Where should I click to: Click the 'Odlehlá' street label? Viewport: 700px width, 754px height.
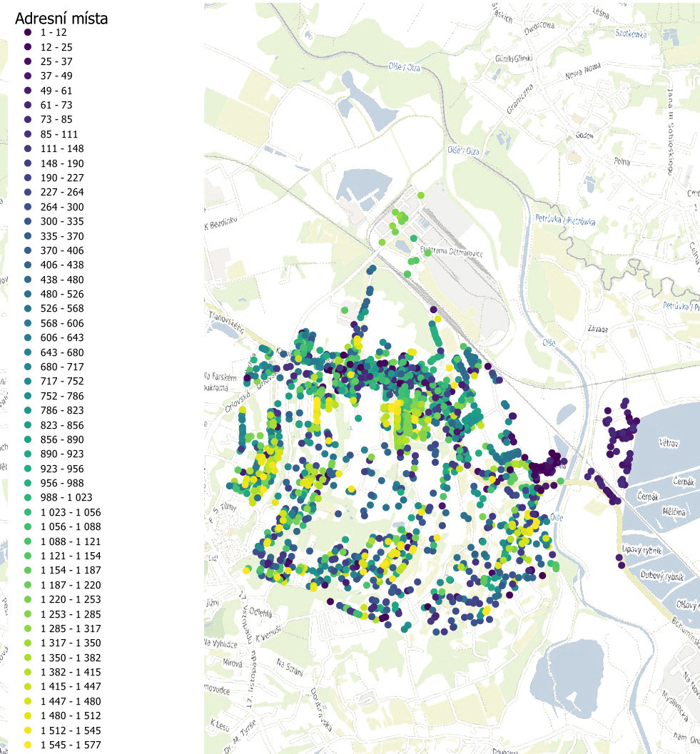pyautogui.click(x=260, y=611)
